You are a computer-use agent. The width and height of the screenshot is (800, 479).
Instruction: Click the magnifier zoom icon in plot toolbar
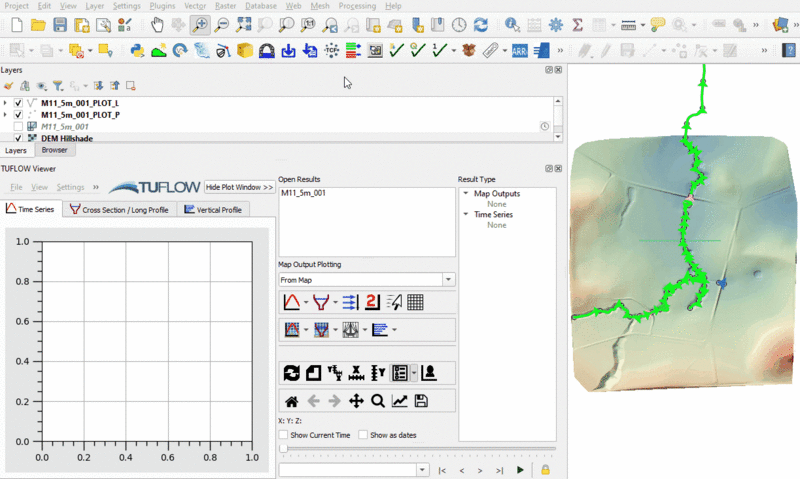tap(378, 401)
